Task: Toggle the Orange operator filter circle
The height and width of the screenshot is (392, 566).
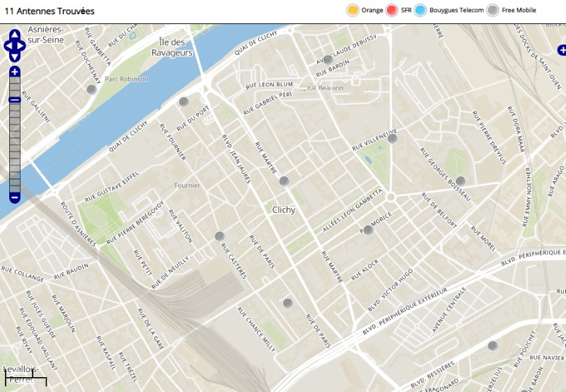Action: pyautogui.click(x=352, y=10)
